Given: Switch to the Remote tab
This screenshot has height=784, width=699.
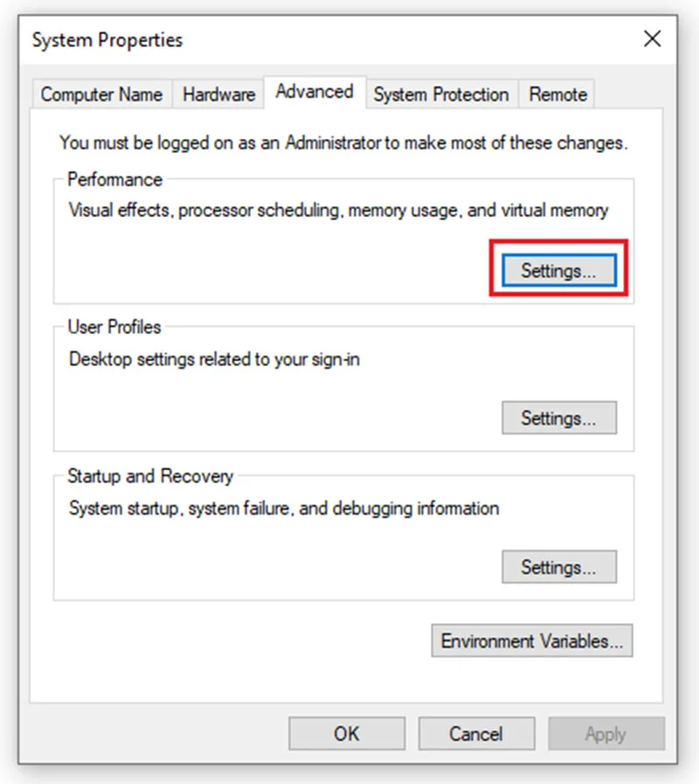Looking at the screenshot, I should click(x=557, y=94).
